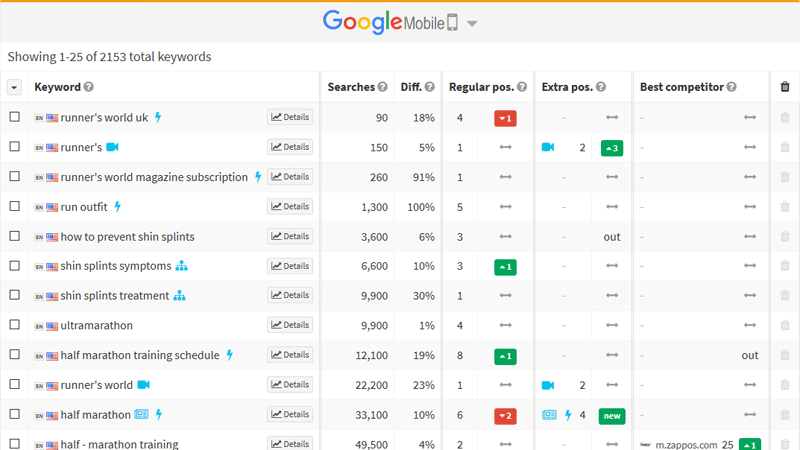Image resolution: width=800 pixels, height=450 pixels.
Task: Click the Best competitor column header
Action: (682, 87)
